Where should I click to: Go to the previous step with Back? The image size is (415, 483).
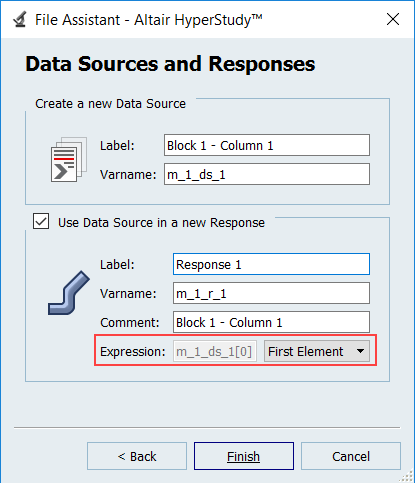coord(137,456)
